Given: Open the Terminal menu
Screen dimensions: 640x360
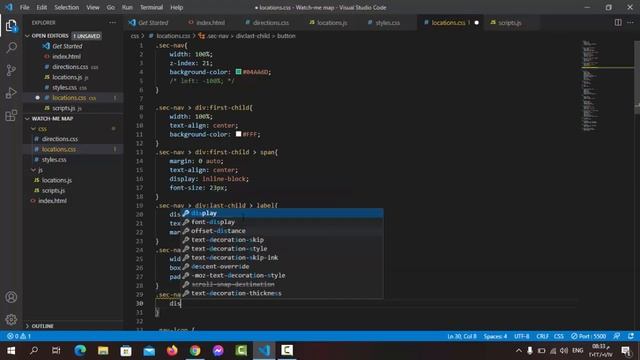Looking at the screenshot, I should (151, 7).
